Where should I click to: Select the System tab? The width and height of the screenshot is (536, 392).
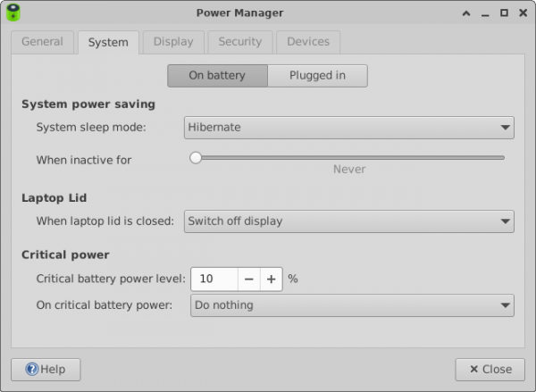pyautogui.click(x=108, y=42)
